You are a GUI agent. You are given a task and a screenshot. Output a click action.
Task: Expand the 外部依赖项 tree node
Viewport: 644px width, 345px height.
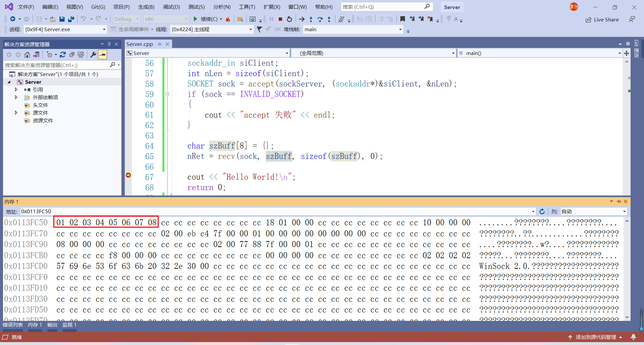(16, 97)
